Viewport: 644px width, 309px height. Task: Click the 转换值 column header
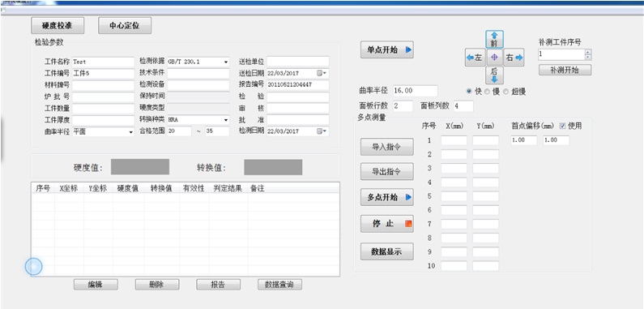click(x=161, y=188)
